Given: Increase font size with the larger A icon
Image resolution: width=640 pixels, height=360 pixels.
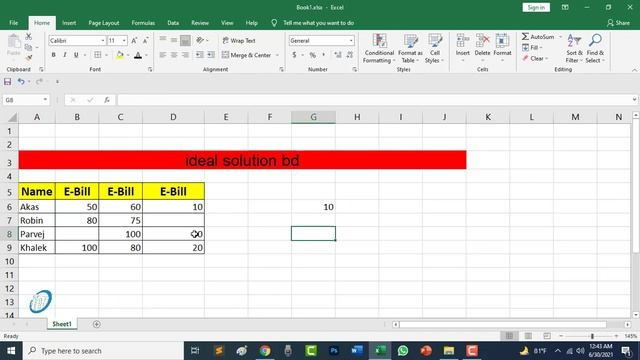Looking at the screenshot, I should tap(134, 40).
